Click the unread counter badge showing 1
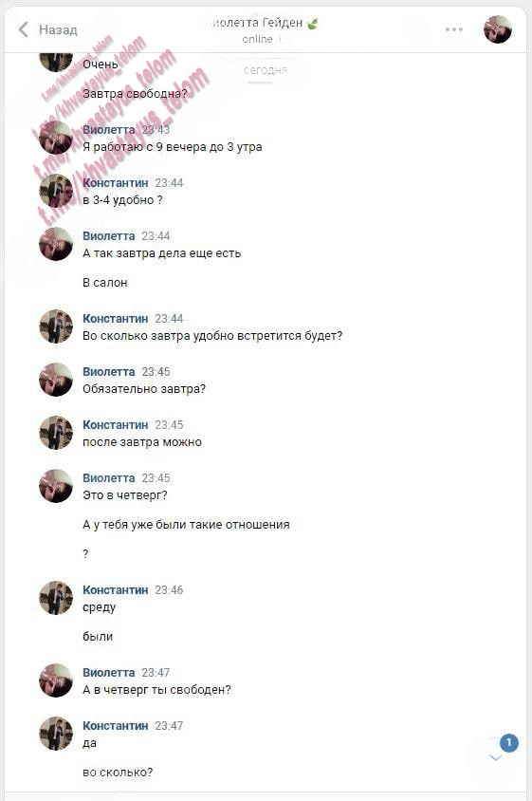This screenshot has height=801, width=532. (508, 743)
